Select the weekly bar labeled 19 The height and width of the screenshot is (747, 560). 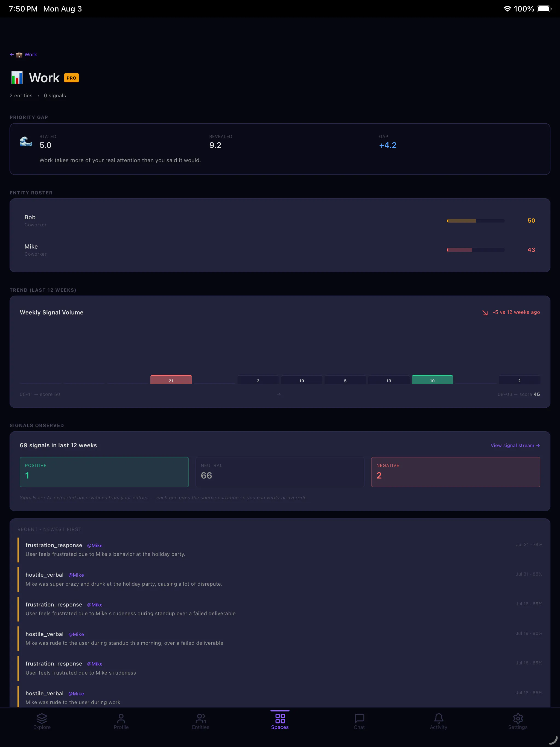click(x=389, y=380)
